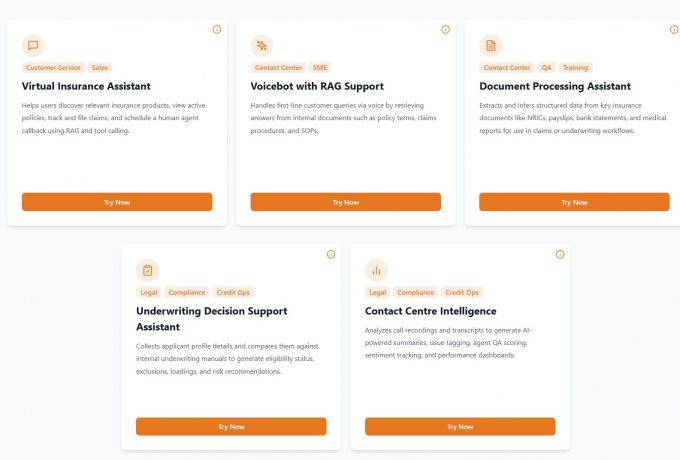The height and width of the screenshot is (460, 680).
Task: Click the Training tag on Document Processing card
Action: pos(575,68)
